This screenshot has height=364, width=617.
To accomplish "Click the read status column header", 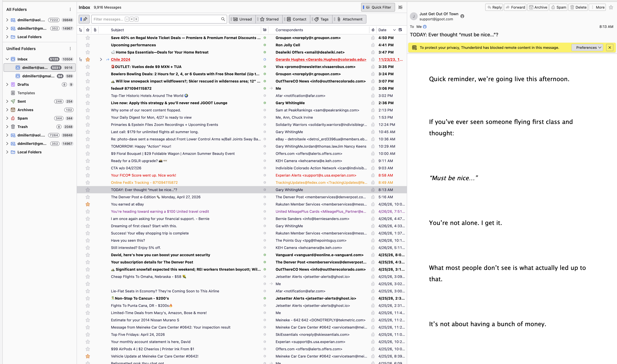I will tap(265, 30).
